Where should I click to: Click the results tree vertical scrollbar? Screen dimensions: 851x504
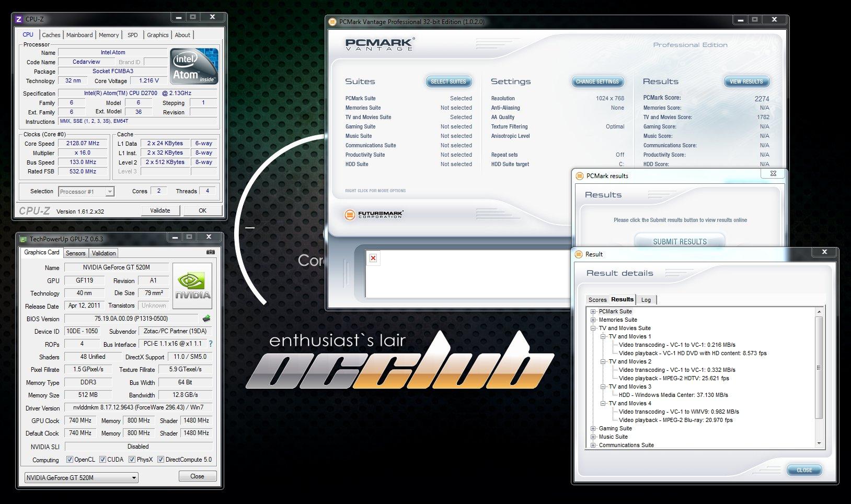819,377
